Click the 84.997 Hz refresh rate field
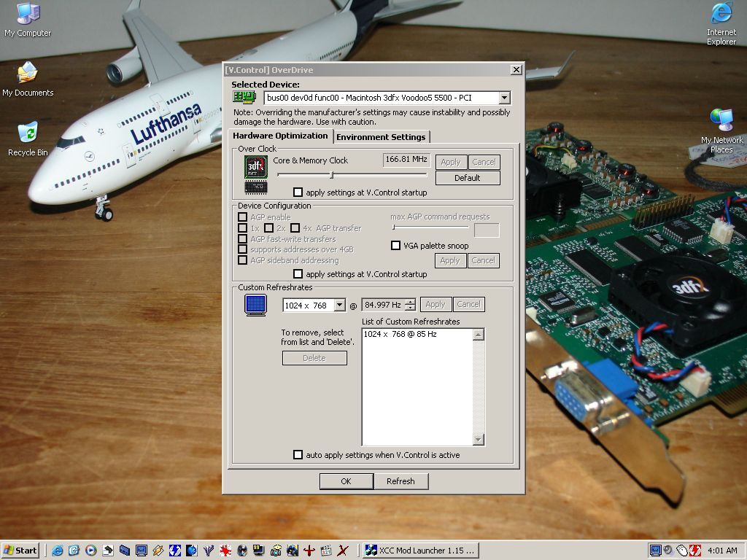The image size is (747, 560). 384,305
